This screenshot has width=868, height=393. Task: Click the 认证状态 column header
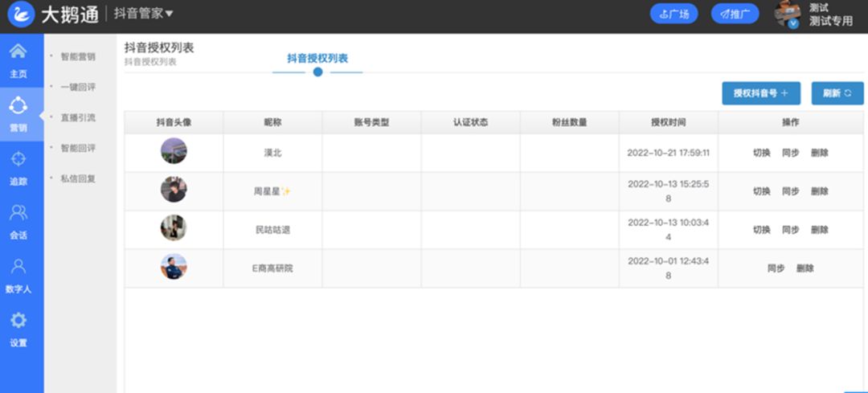[x=470, y=122]
